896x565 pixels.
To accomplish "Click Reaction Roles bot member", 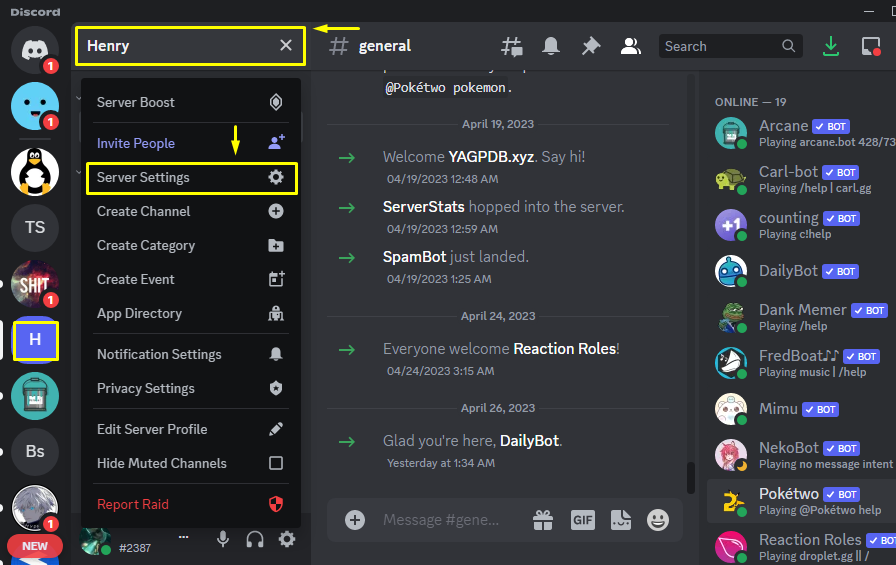I will coord(802,547).
